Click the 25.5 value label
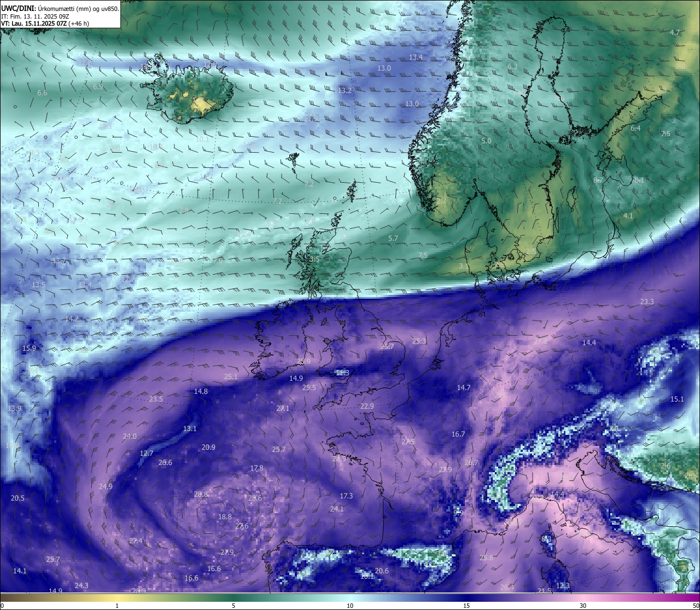The image size is (700, 610). tap(309, 388)
